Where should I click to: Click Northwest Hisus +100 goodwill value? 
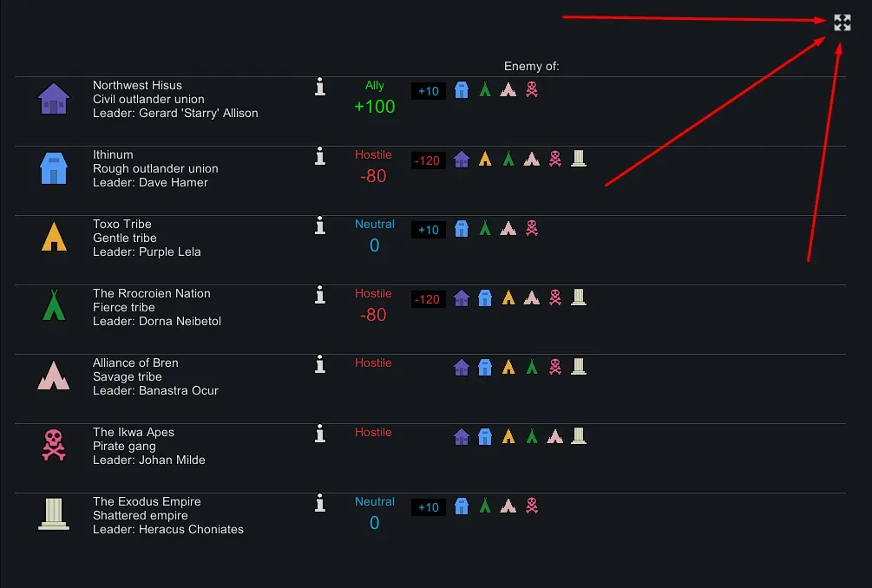coord(375,107)
